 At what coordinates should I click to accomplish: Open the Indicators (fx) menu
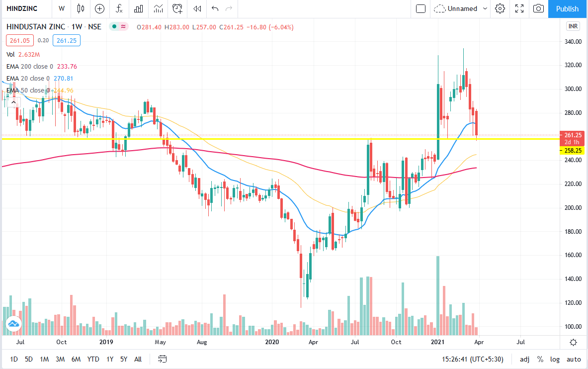tap(119, 9)
